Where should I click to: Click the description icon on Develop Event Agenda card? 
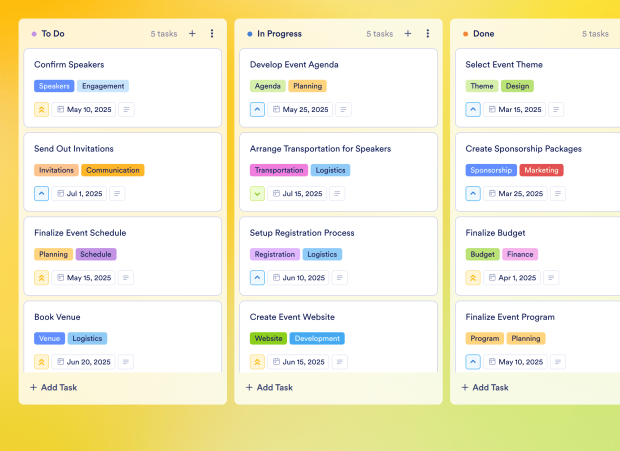pyautogui.click(x=343, y=110)
